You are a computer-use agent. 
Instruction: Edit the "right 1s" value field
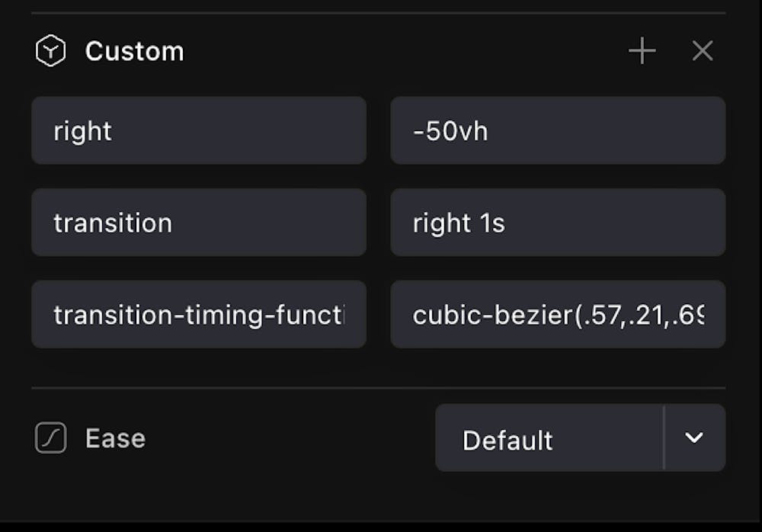click(557, 223)
